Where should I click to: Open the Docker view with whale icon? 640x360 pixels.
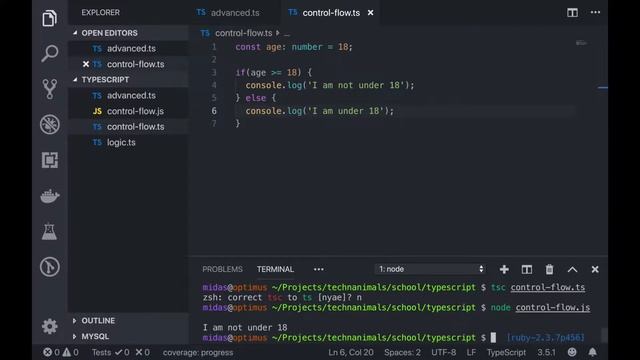(49, 196)
